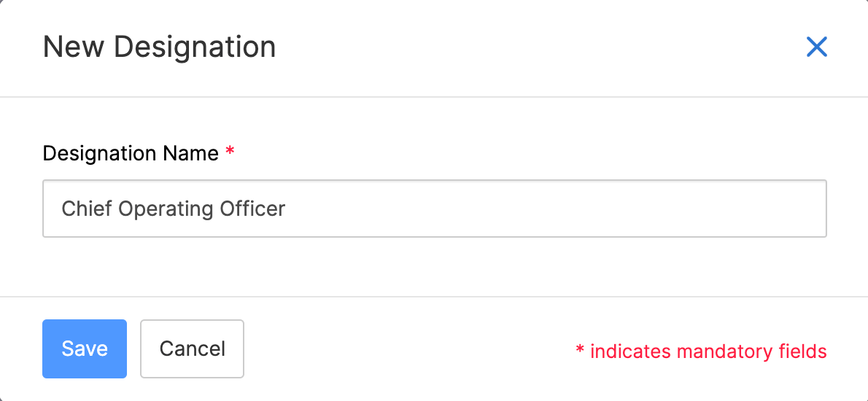Close the New Designation dialog

click(816, 47)
